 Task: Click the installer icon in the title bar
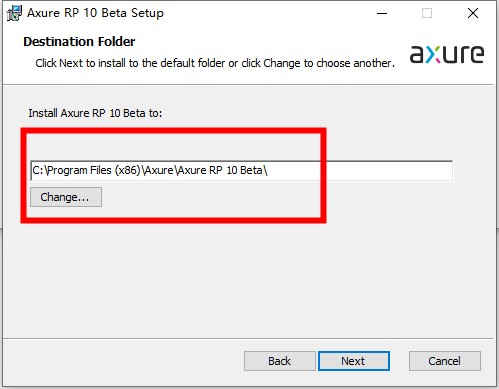pyautogui.click(x=14, y=13)
